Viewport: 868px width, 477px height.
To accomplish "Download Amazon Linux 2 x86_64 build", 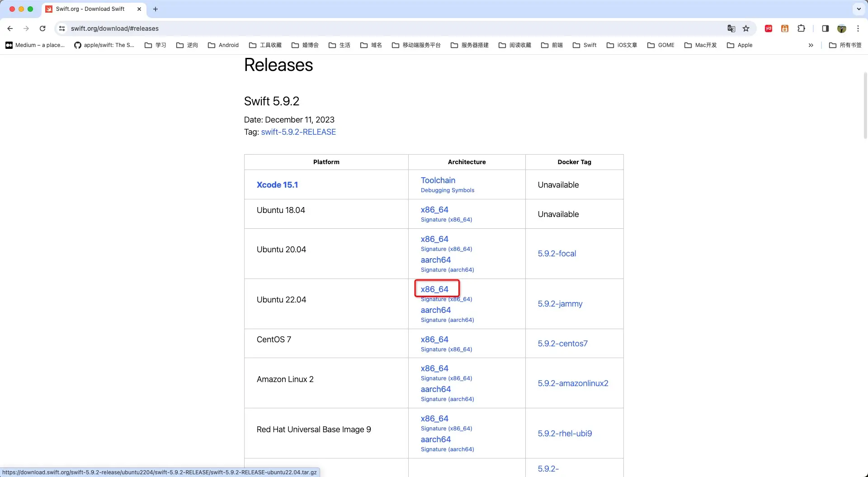I will (434, 368).
